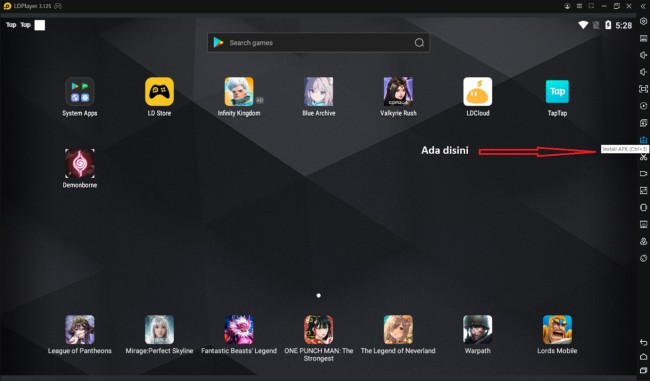Open the scissors screenshot tool

click(x=643, y=157)
